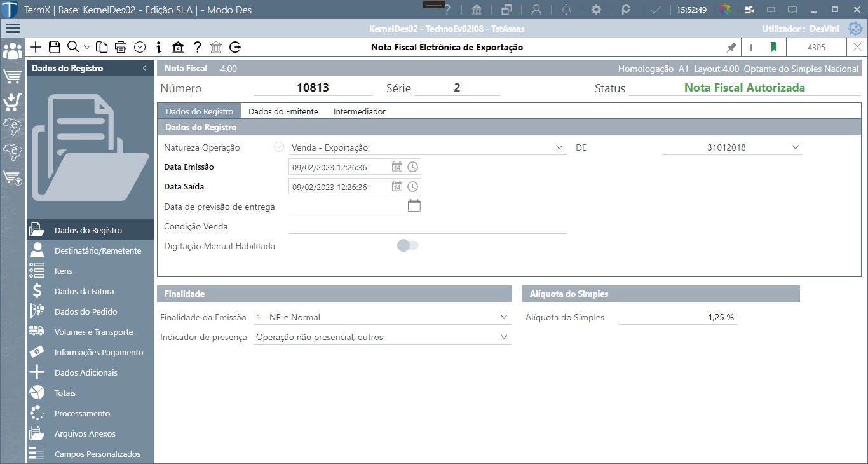Screen dimensions: 868x464
Task: Open Dados Adicionais section
Action: 90,372
